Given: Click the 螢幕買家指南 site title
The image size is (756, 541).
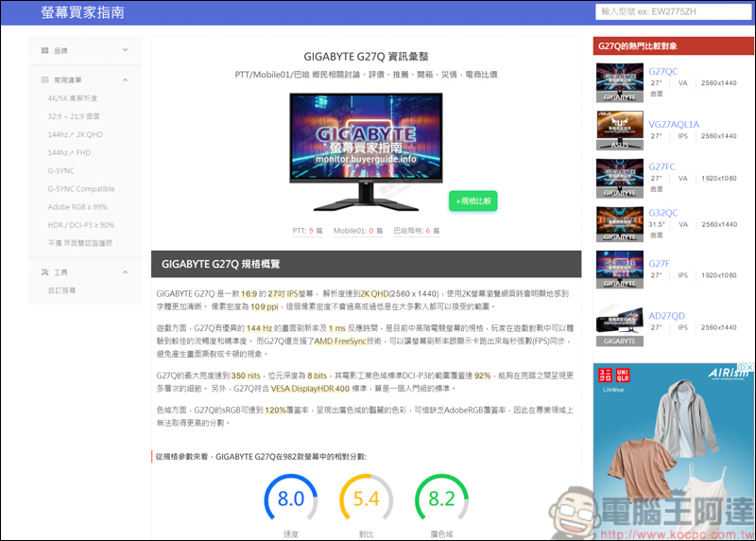Looking at the screenshot, I should (x=82, y=12).
